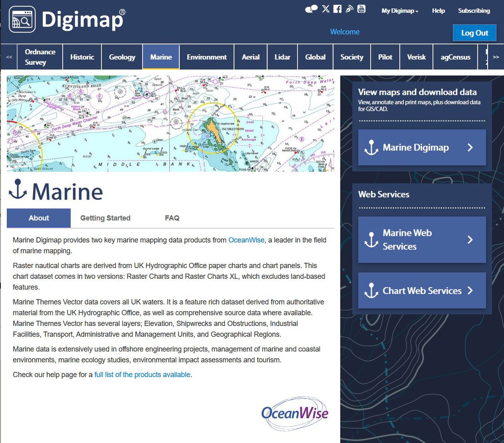This screenshot has width=504, height=443.
Task: Open Chart Web Services
Action: (x=422, y=291)
